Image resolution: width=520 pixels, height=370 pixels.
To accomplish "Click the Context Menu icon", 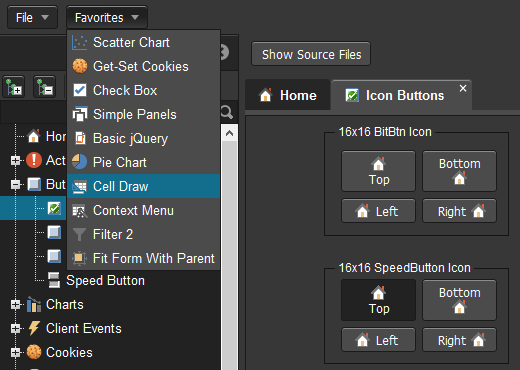I will 80,211.
